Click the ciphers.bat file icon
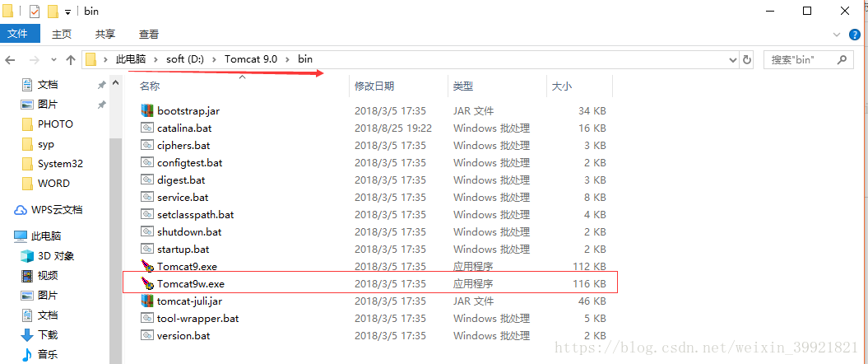 146,145
